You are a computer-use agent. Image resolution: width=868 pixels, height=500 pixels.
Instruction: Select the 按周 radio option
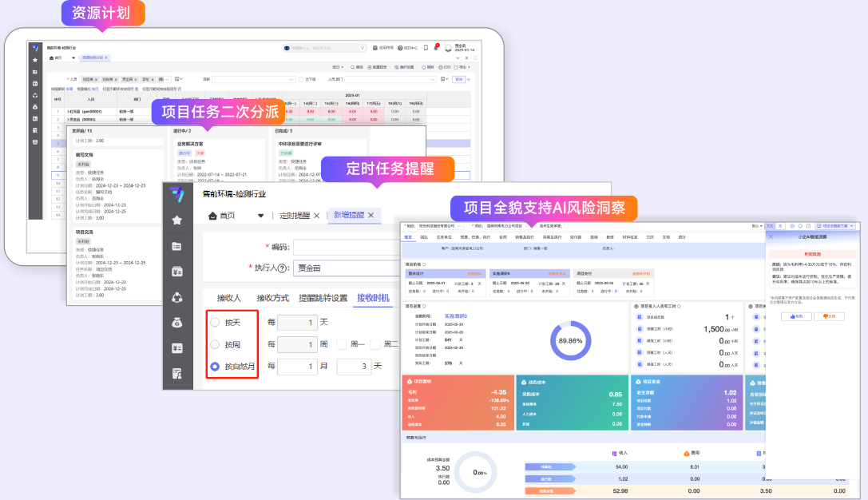coord(215,344)
